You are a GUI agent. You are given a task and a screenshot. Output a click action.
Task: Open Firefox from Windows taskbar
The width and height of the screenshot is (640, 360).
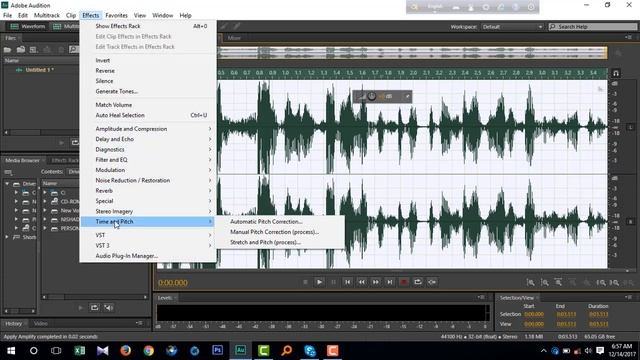tap(126, 351)
